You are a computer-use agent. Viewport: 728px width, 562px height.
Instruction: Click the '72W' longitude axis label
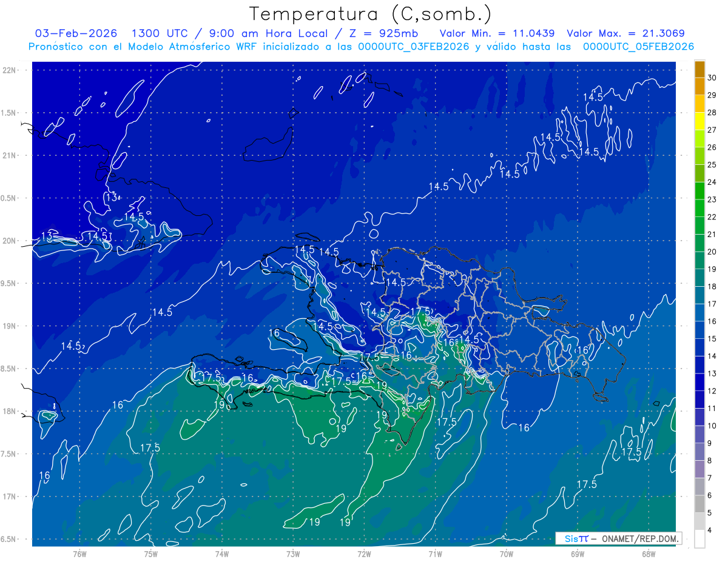point(364,554)
